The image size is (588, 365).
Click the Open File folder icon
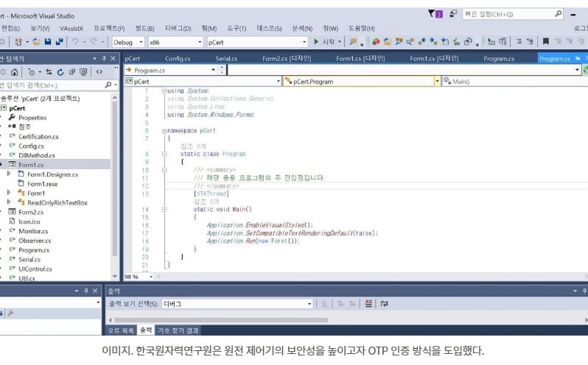36,42
